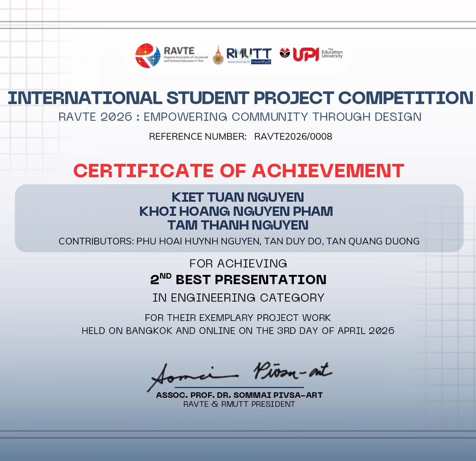Viewport: 476px width, 461px height.
Task: Click the red Certificate of Achievement heading
Action: (x=238, y=170)
